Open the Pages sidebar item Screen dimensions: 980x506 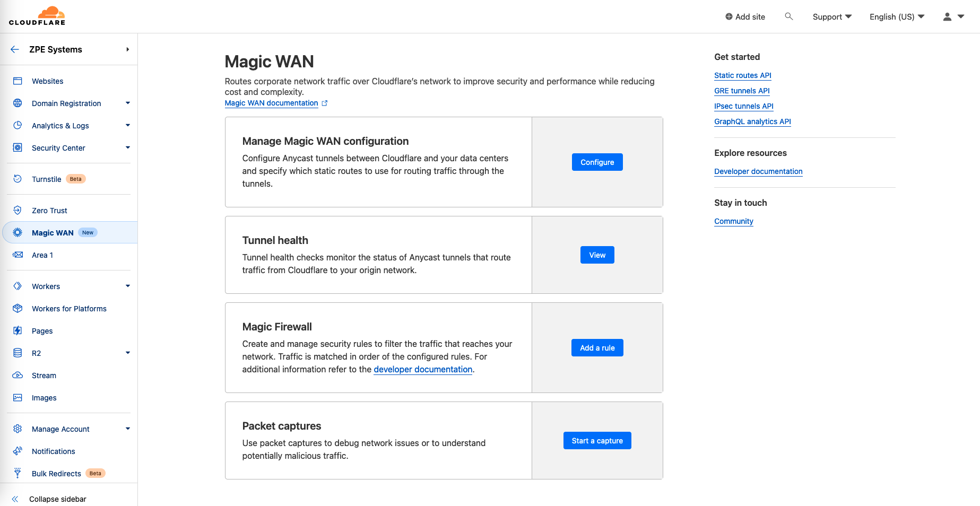(x=42, y=331)
